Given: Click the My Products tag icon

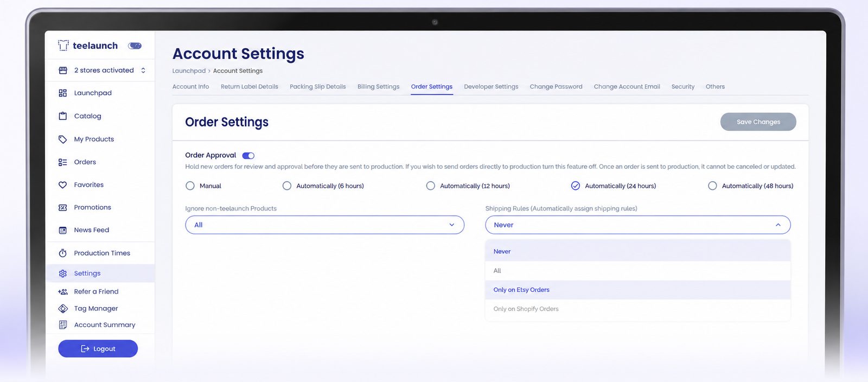Looking at the screenshot, I should click(63, 139).
